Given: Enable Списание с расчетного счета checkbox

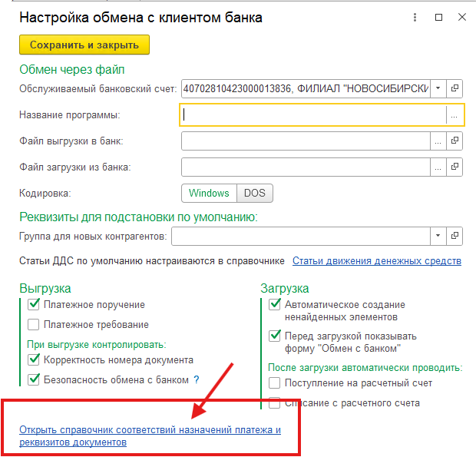Looking at the screenshot, I should coord(274,403).
